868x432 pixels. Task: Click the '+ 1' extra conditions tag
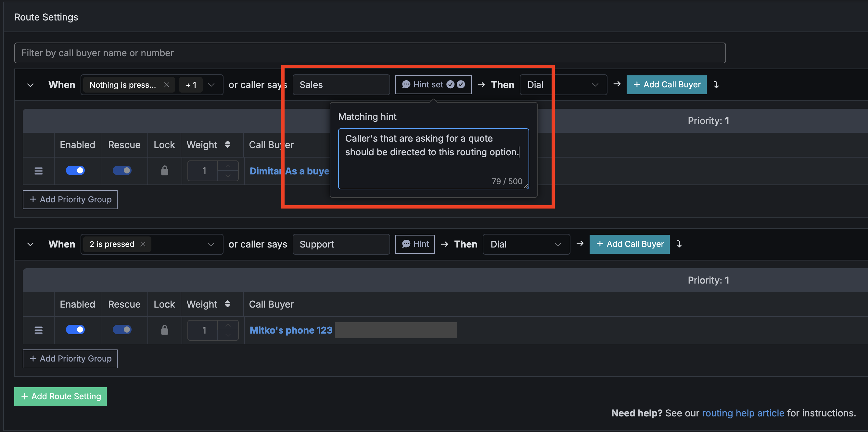[191, 85]
